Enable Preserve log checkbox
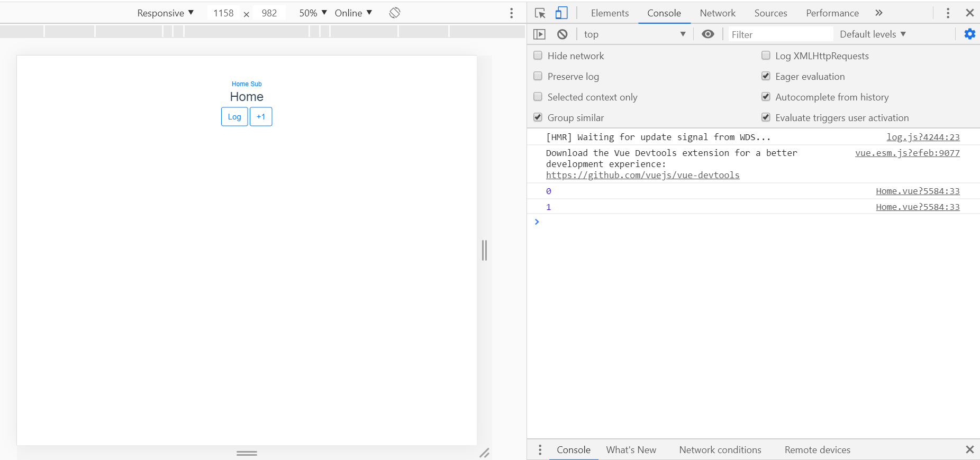This screenshot has height=460, width=980. click(x=538, y=76)
